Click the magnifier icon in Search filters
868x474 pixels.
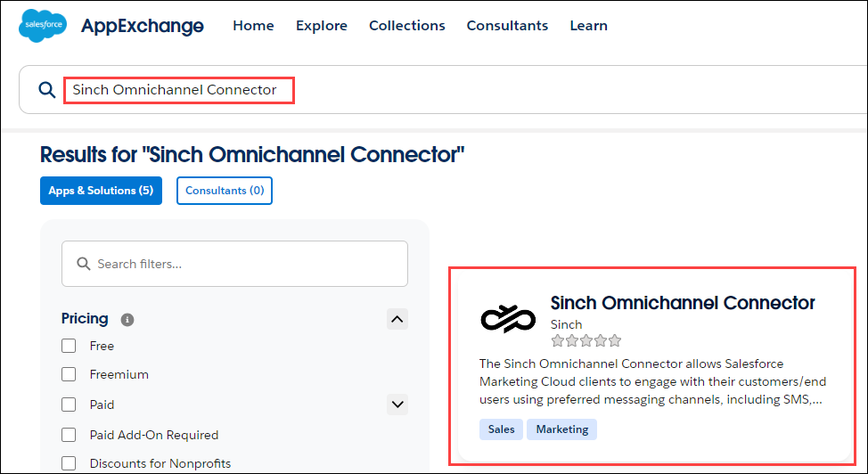[84, 264]
